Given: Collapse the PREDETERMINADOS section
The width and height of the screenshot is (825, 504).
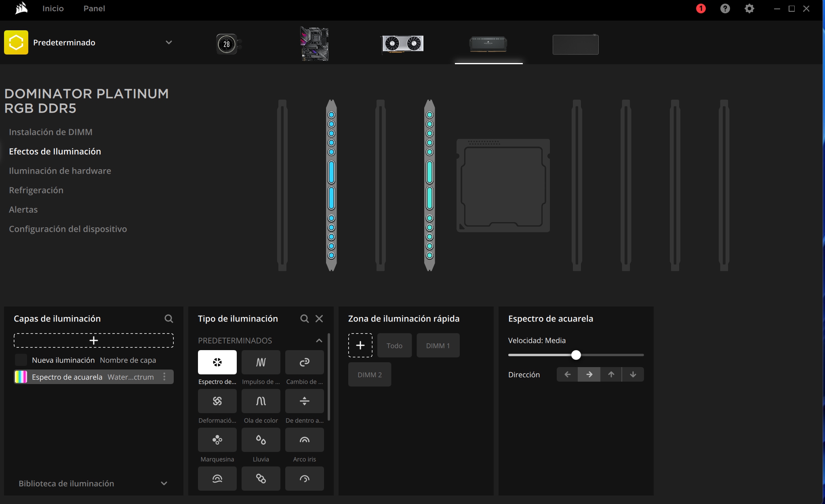Looking at the screenshot, I should [x=319, y=340].
